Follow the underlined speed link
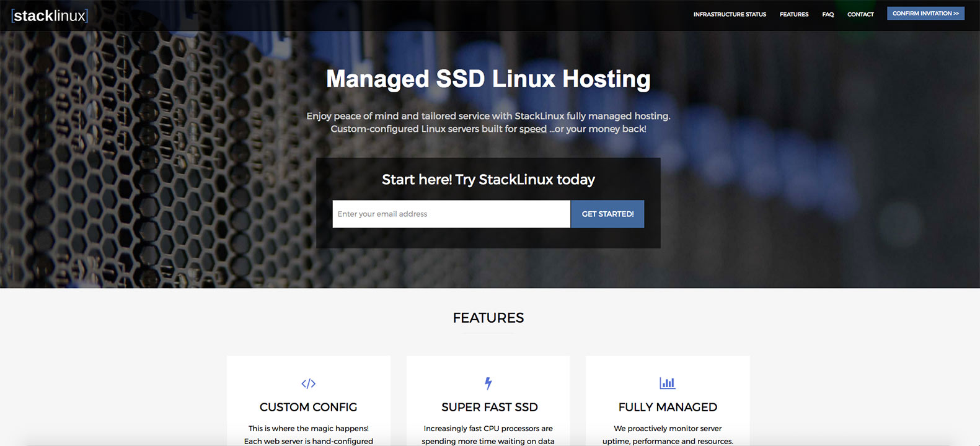Screen dimensions: 980x446 click(532, 129)
